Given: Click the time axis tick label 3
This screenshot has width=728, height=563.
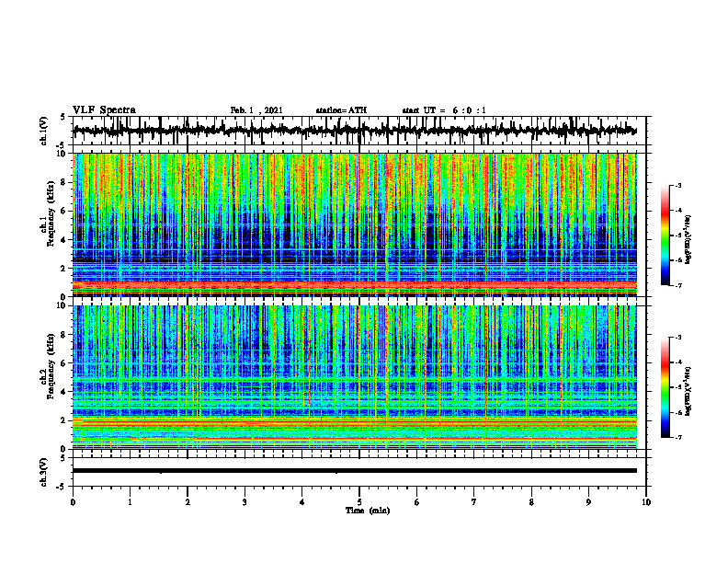Looking at the screenshot, I should (x=245, y=502).
